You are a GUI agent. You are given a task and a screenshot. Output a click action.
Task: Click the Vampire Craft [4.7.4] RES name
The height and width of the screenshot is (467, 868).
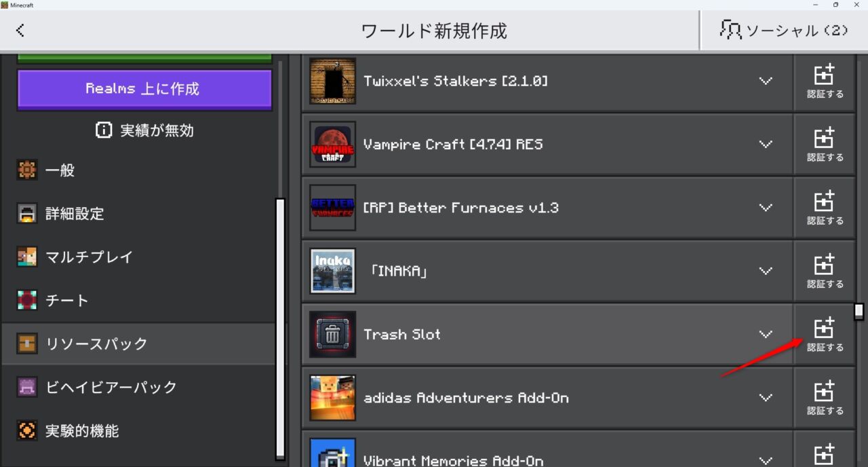click(453, 145)
